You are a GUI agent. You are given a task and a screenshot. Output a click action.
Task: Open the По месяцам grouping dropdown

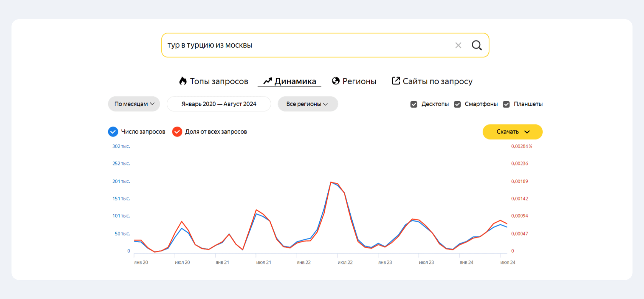point(134,104)
